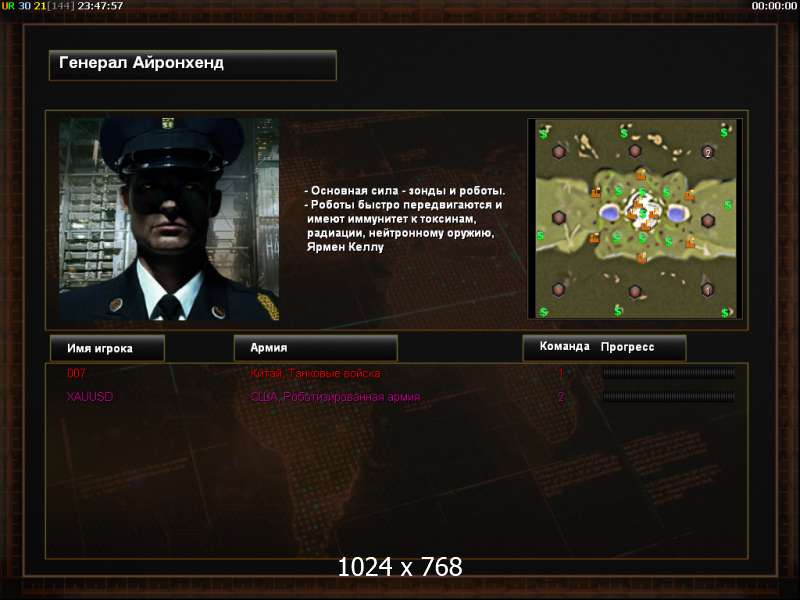800x600 pixels.
Task: Select the top-left corner supply dollar icon
Action: coord(543,133)
